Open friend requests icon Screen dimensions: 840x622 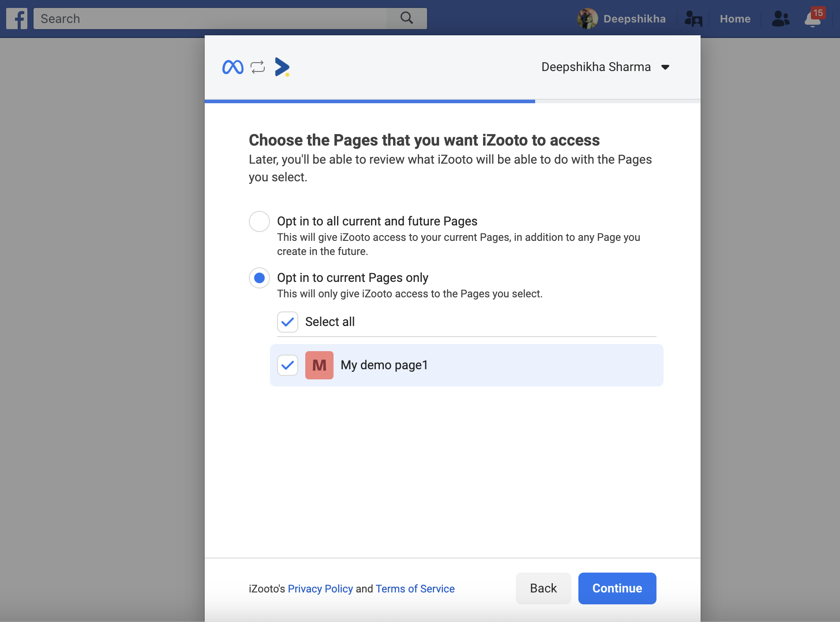click(780, 19)
